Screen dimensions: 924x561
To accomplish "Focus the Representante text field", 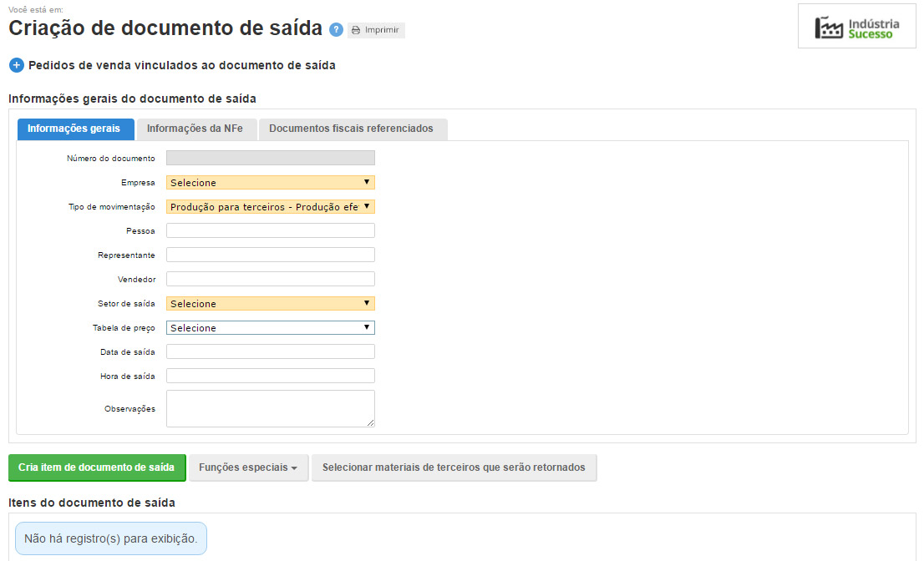I will coord(270,255).
